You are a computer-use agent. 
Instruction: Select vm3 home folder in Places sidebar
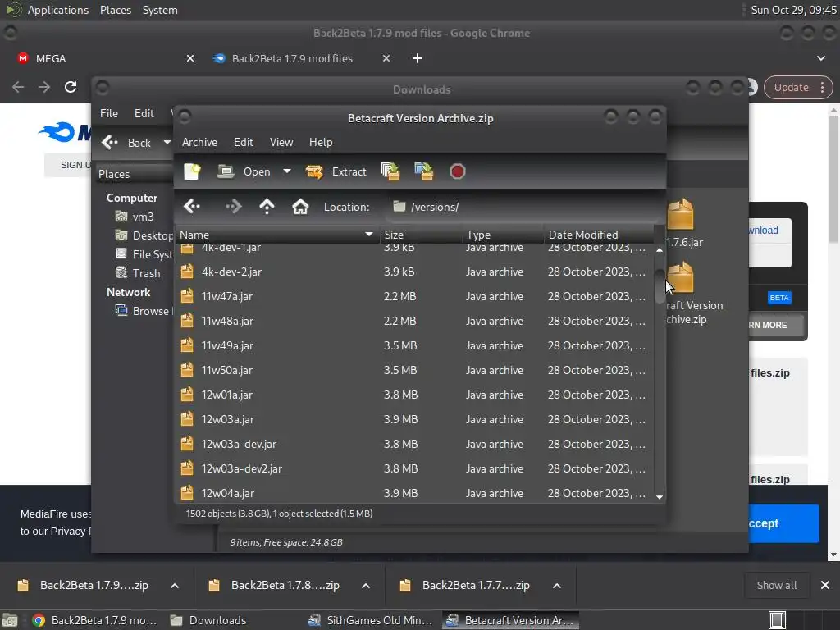click(x=135, y=217)
